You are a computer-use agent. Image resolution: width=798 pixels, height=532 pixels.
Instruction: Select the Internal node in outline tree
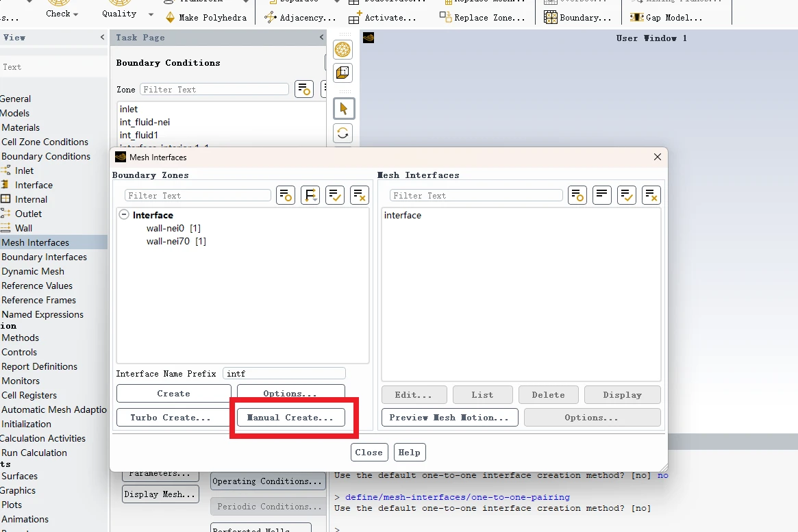[x=31, y=199]
